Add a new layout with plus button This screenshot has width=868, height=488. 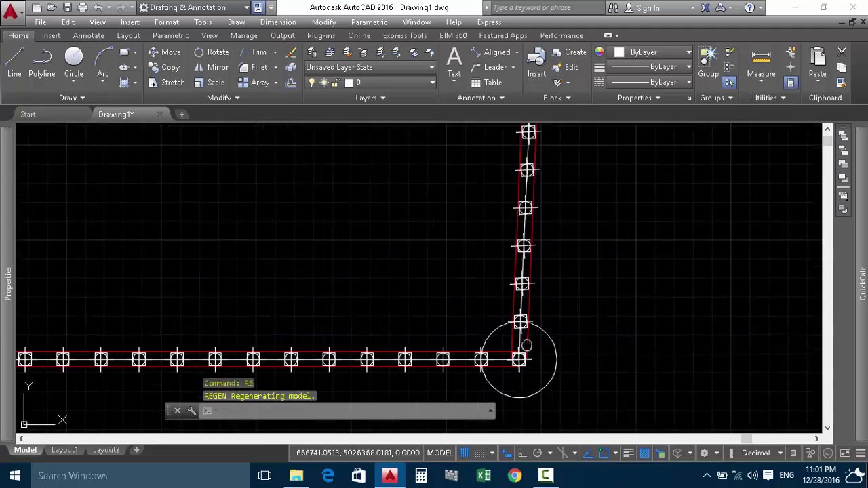click(x=136, y=450)
